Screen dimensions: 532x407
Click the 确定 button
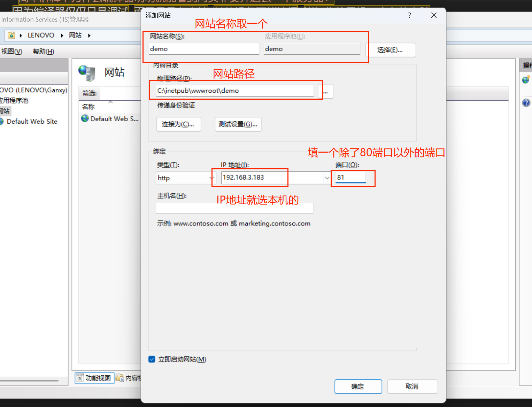[x=358, y=386]
